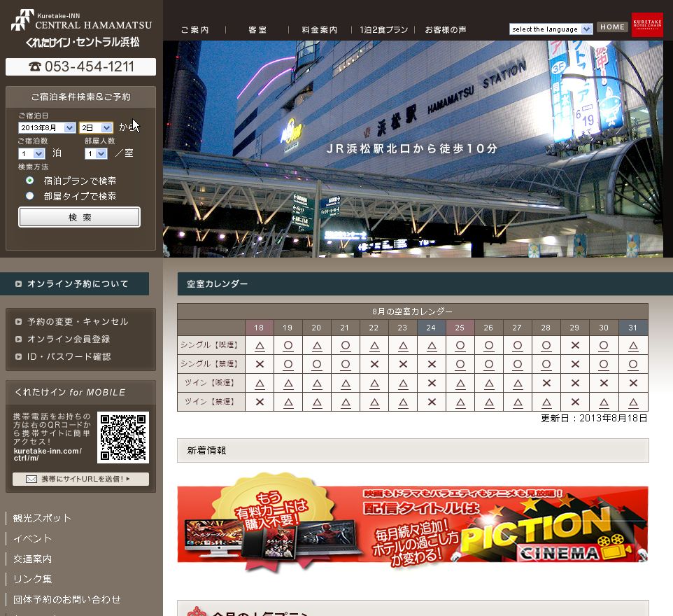Open the イベント sidebar link
The width and height of the screenshot is (673, 616).
(x=33, y=538)
